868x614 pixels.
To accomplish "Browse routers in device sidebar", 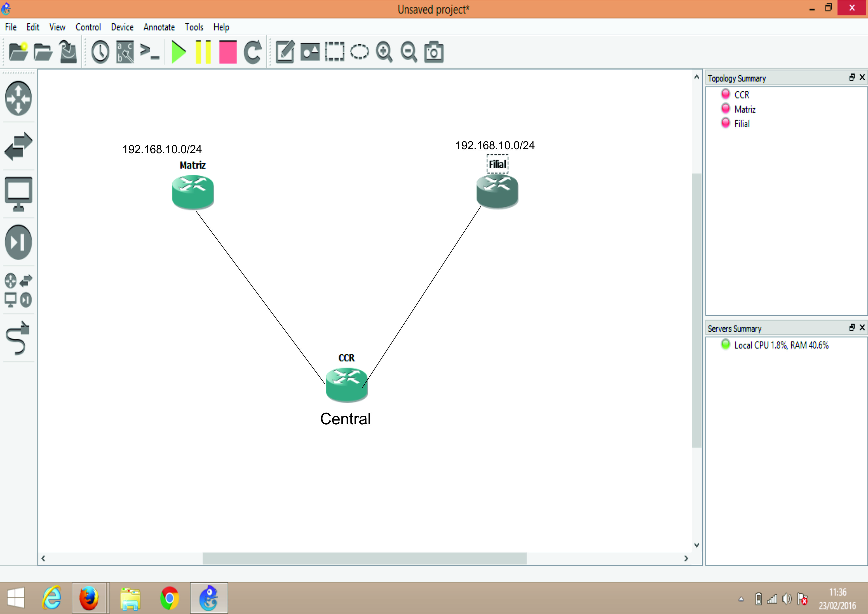I will click(18, 98).
